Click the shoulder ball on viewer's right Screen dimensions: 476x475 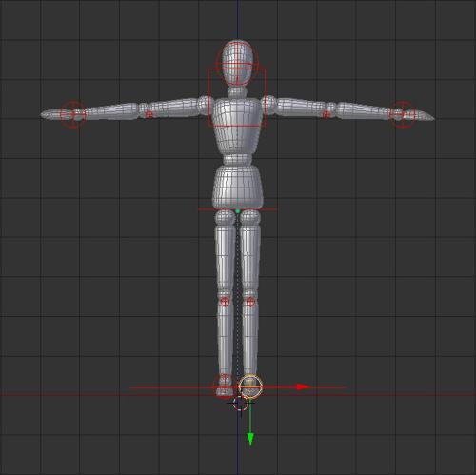(x=269, y=105)
